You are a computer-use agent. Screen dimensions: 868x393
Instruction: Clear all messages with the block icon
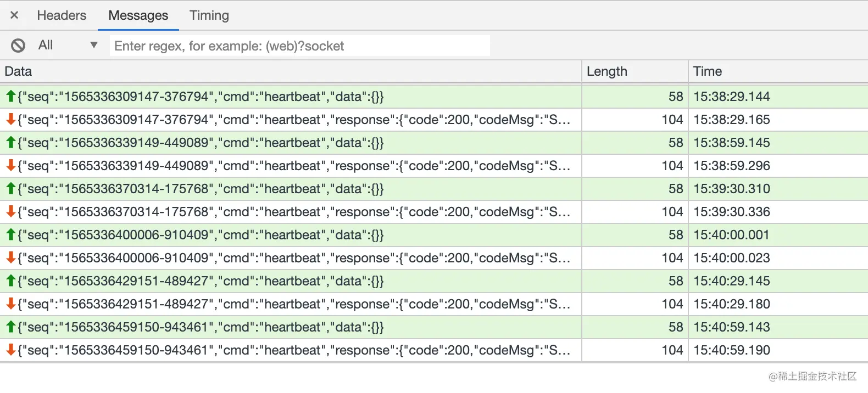pos(18,46)
